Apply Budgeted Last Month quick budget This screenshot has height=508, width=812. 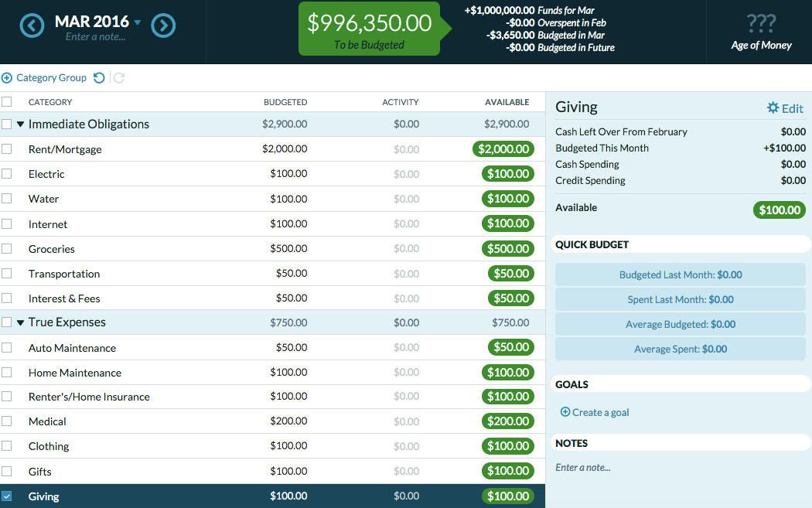click(x=681, y=274)
